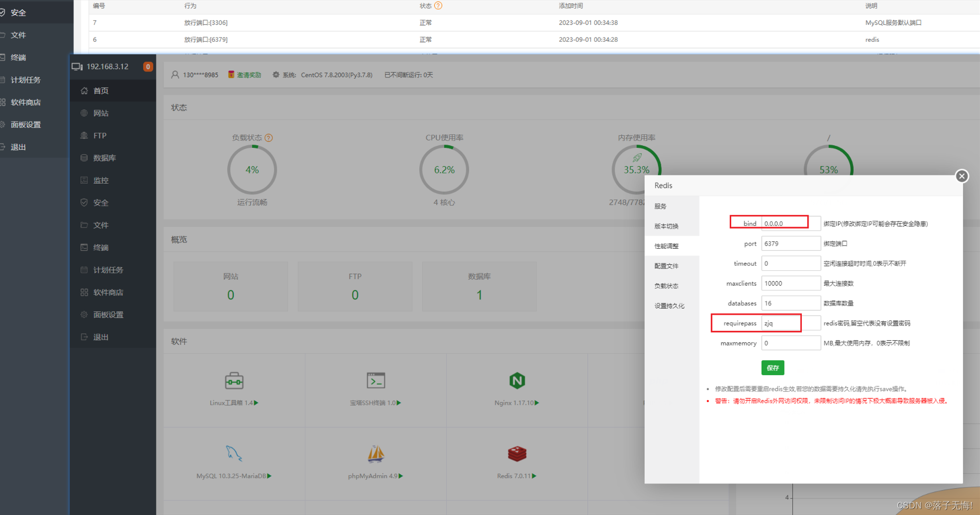Close the Redis settings dialog

click(x=962, y=176)
